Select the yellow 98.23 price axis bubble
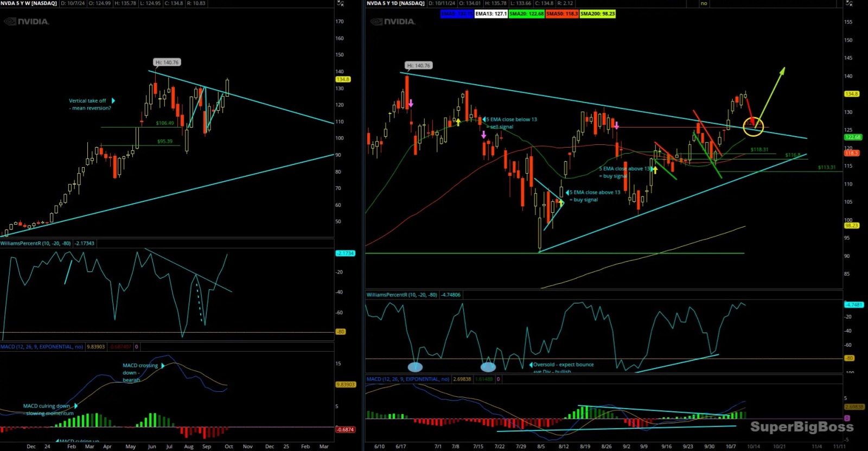The width and height of the screenshot is (868, 451). coord(852,225)
